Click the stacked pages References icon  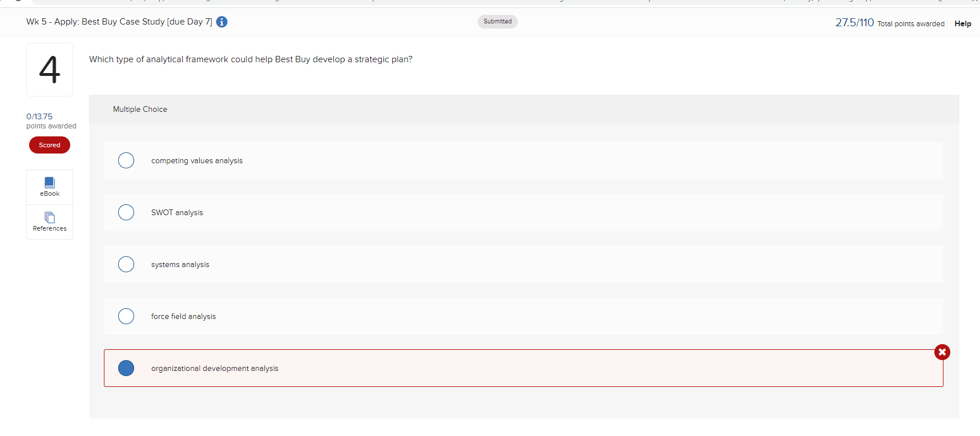49,216
